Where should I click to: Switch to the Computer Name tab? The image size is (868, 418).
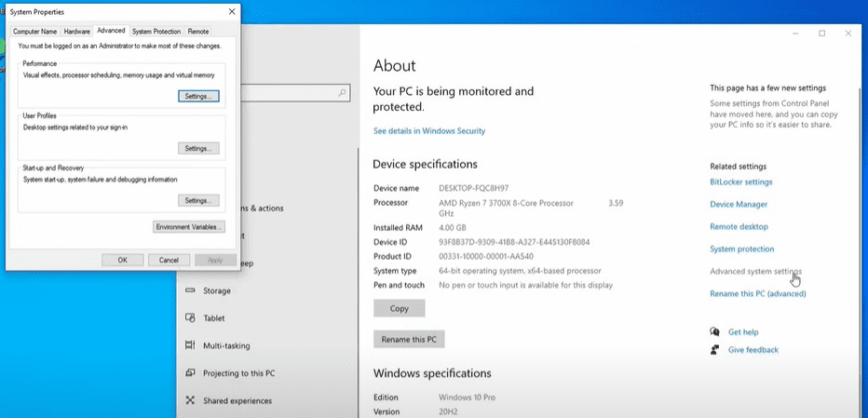point(34,32)
